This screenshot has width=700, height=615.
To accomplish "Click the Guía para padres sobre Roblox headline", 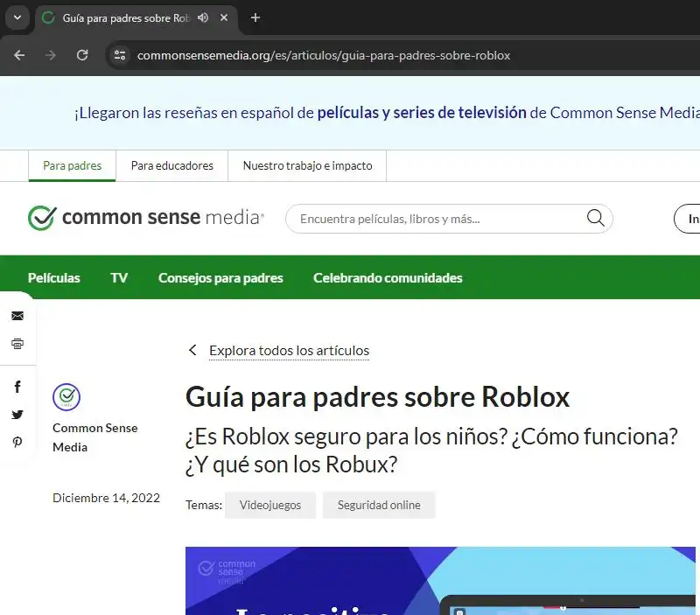I will coord(378,397).
